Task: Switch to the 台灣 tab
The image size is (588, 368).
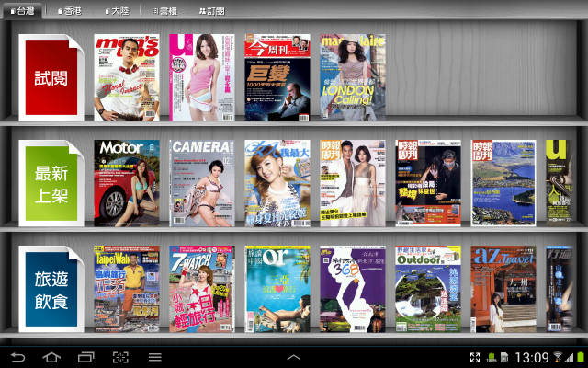Action: point(22,11)
